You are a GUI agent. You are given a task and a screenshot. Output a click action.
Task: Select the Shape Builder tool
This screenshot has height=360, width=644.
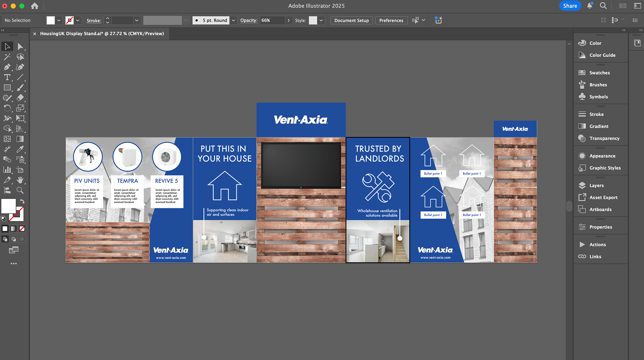7,129
